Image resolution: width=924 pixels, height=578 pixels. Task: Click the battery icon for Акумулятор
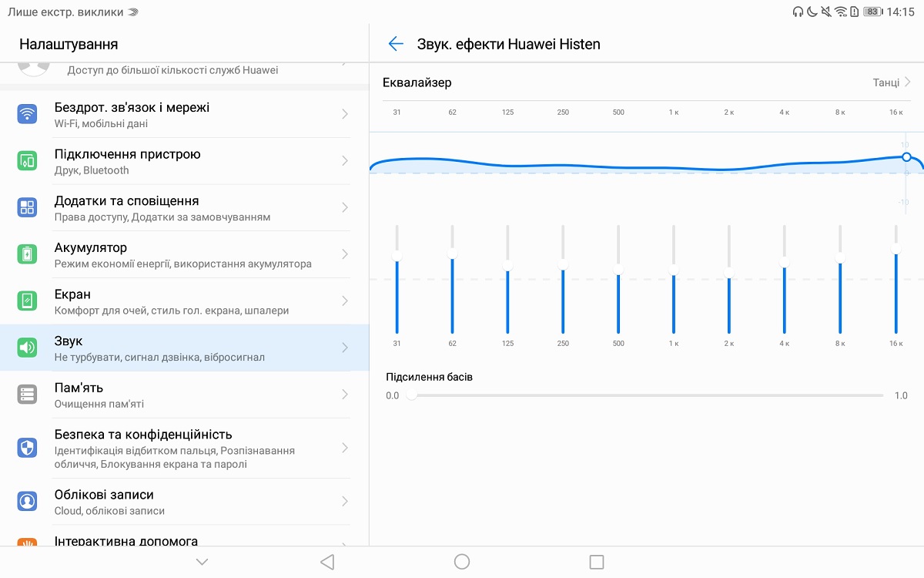pos(27,254)
